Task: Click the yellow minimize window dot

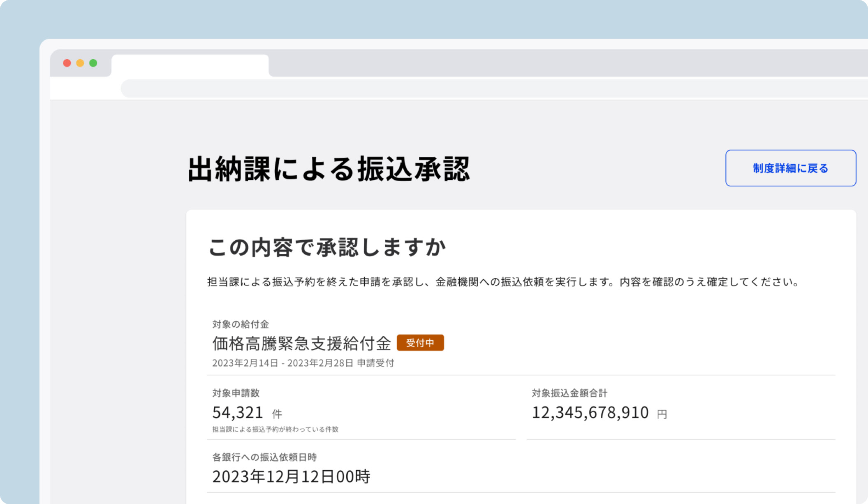Action: click(x=80, y=63)
